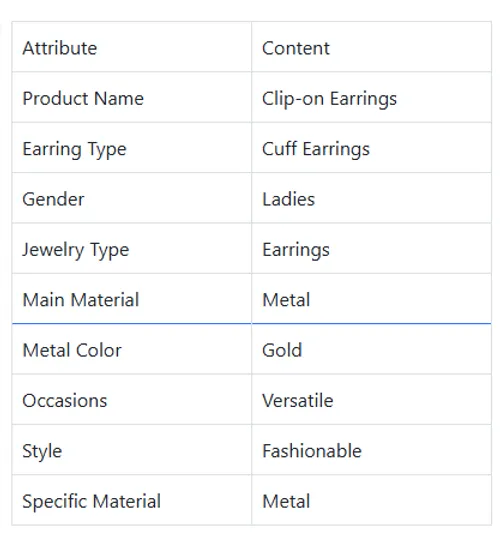The height and width of the screenshot is (536, 500).
Task: Select the Gender attribute cell
Action: [132, 198]
